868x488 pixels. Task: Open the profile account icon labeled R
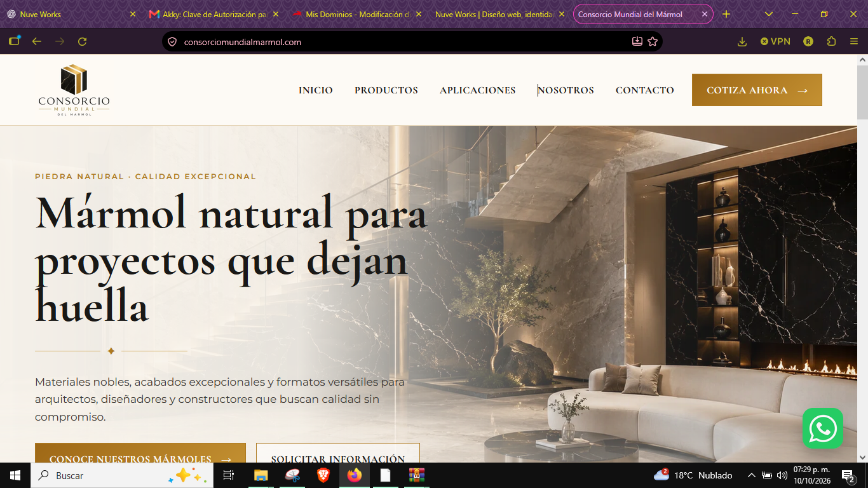(x=808, y=41)
